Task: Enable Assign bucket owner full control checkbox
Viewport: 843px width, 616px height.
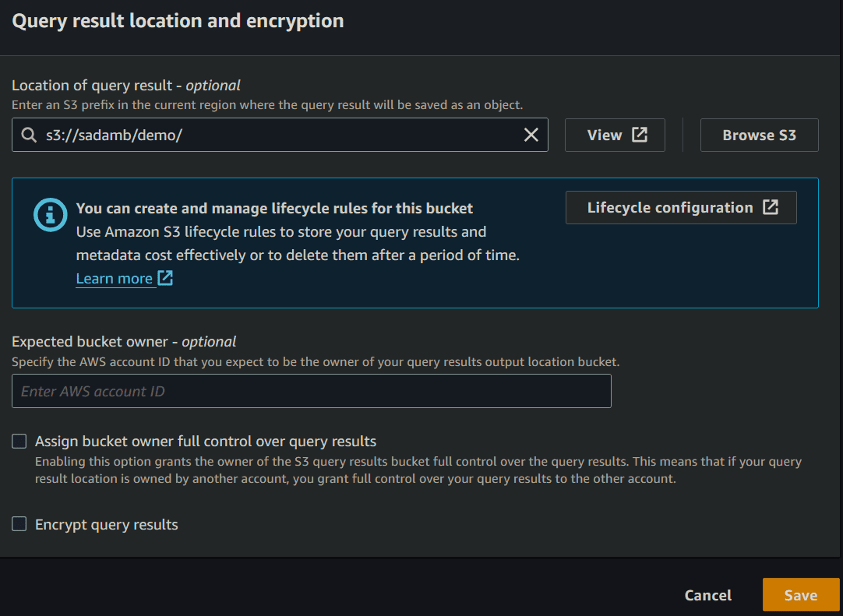Action: point(19,442)
